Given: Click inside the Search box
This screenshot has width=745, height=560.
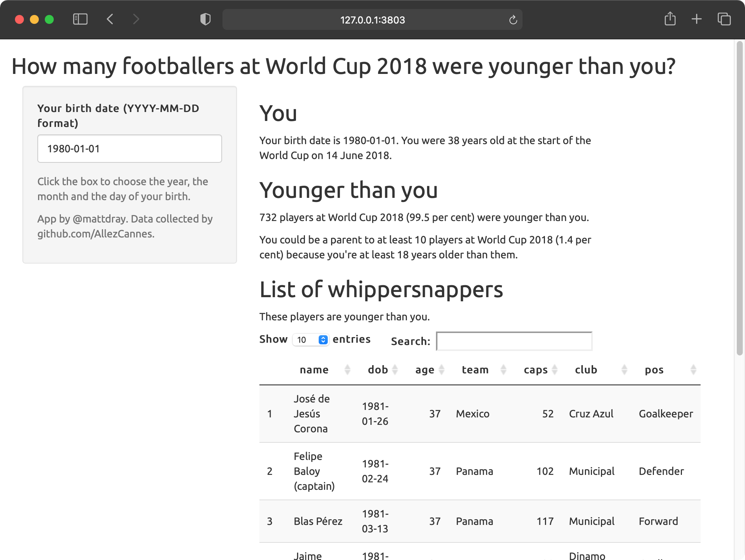Looking at the screenshot, I should pyautogui.click(x=514, y=341).
